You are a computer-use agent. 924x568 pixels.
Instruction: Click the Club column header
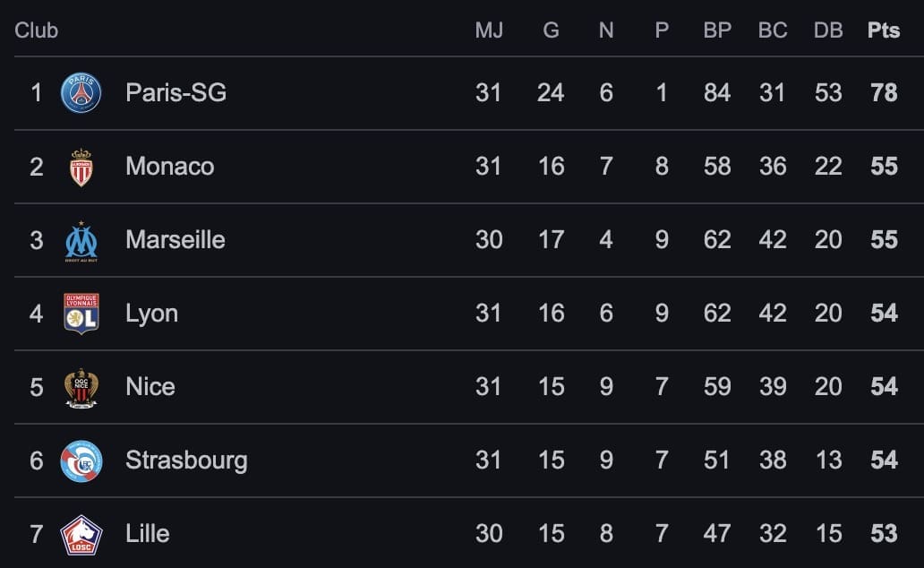click(x=37, y=30)
